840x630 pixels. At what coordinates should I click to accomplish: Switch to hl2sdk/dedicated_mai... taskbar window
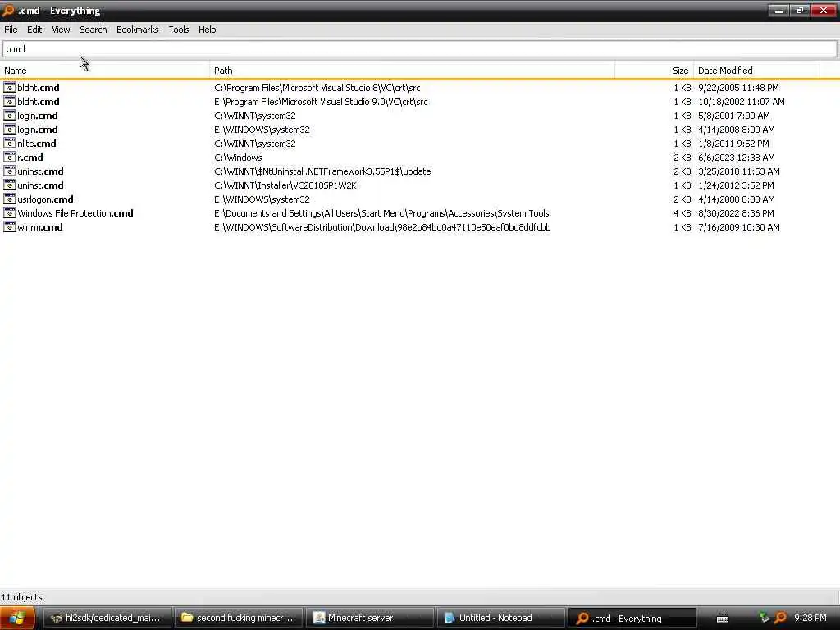coord(107,618)
